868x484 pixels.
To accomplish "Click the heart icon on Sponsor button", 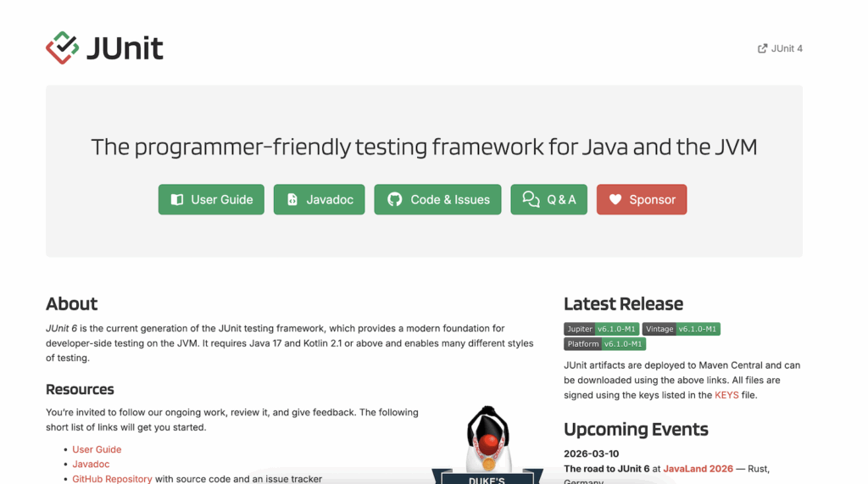I will point(615,199).
